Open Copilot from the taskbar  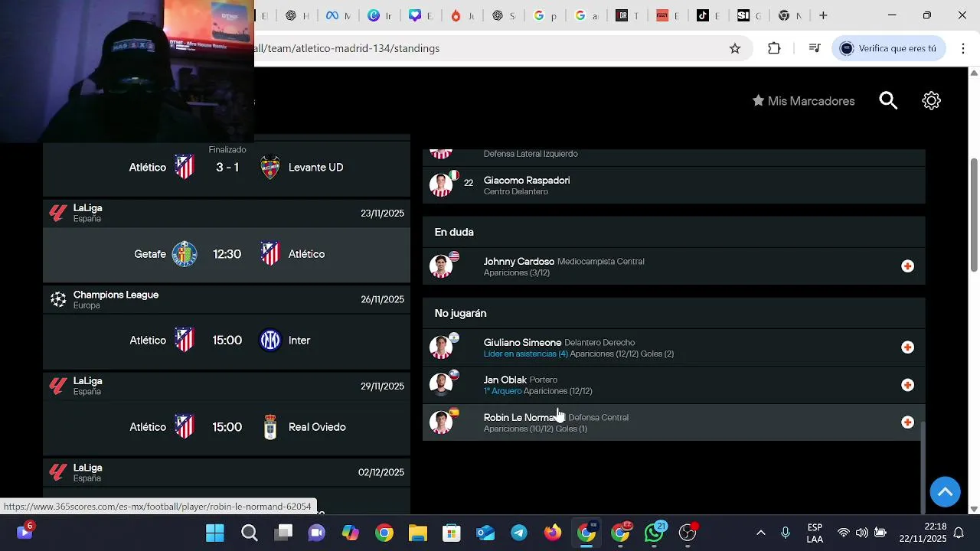click(351, 533)
